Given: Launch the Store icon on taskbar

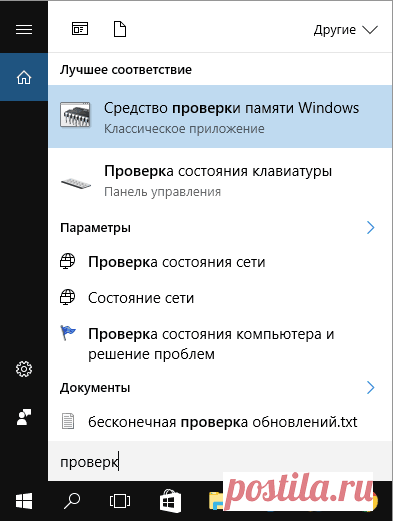Looking at the screenshot, I should tap(170, 500).
